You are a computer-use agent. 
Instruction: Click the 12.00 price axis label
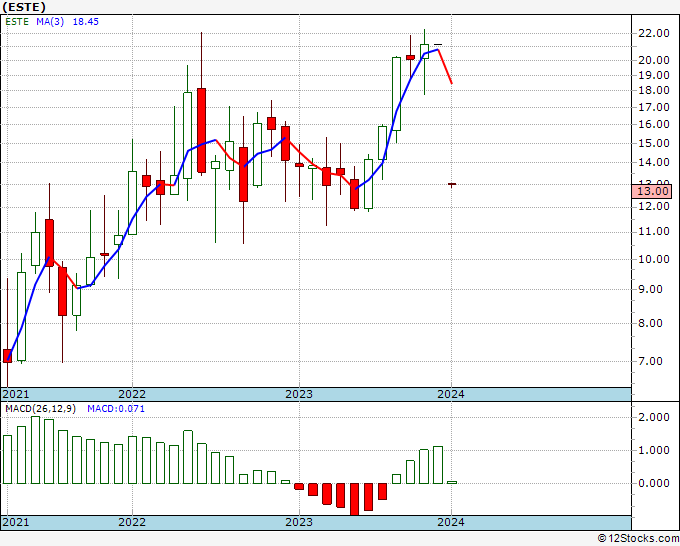tap(654, 207)
